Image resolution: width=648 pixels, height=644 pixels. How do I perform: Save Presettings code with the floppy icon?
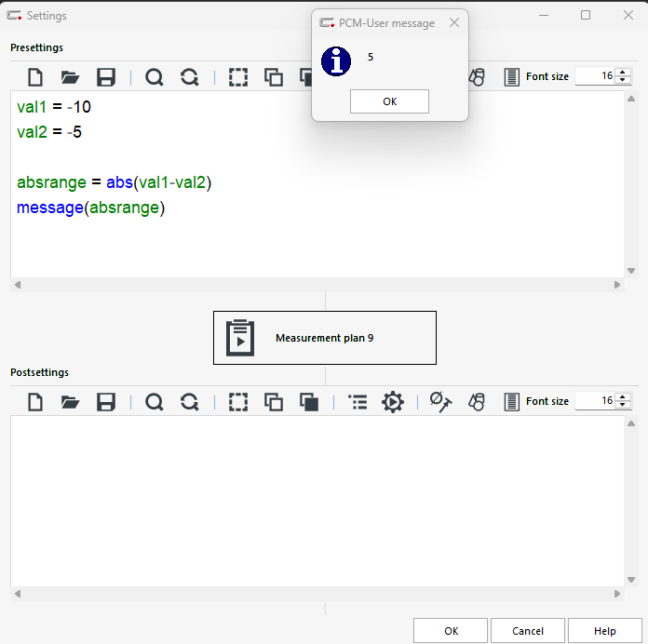106,77
